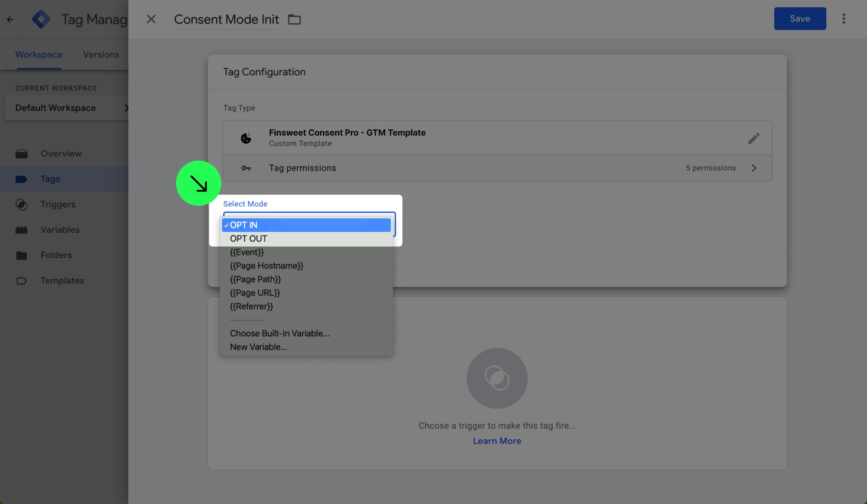Open Variables in the sidebar
Viewport: 867px width, 504px height.
click(64, 230)
